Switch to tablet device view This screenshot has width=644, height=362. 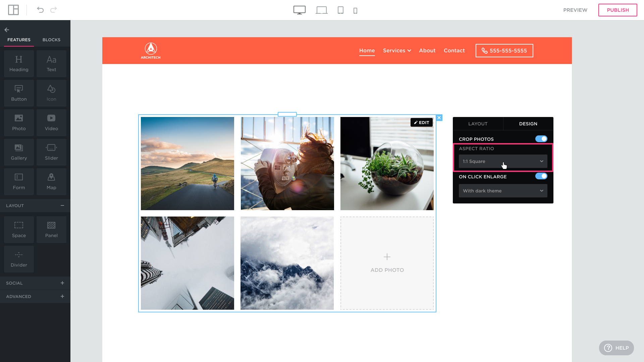pyautogui.click(x=340, y=10)
